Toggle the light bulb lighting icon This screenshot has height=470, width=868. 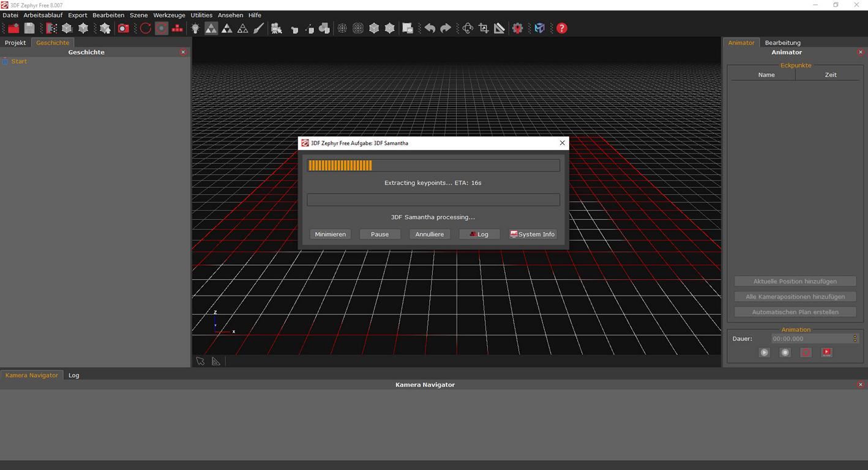pyautogui.click(x=195, y=28)
